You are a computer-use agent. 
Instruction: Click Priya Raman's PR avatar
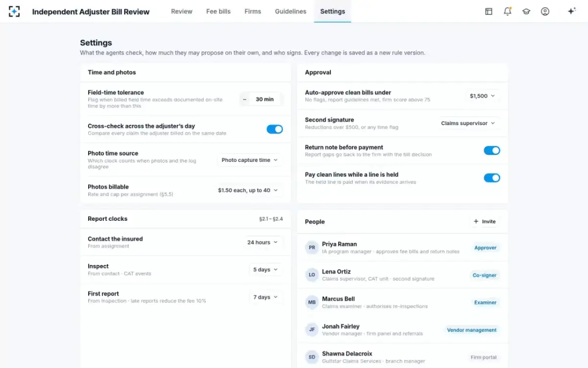[x=312, y=248]
